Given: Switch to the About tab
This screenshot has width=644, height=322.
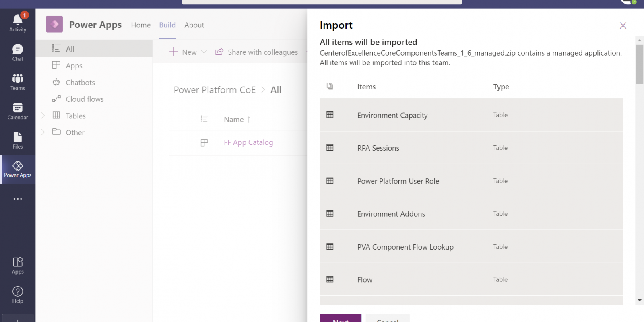Looking at the screenshot, I should [x=194, y=25].
